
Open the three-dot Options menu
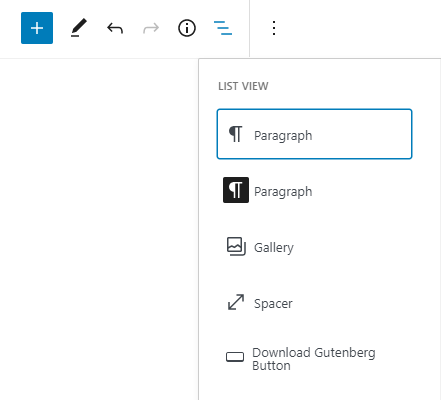coord(274,28)
